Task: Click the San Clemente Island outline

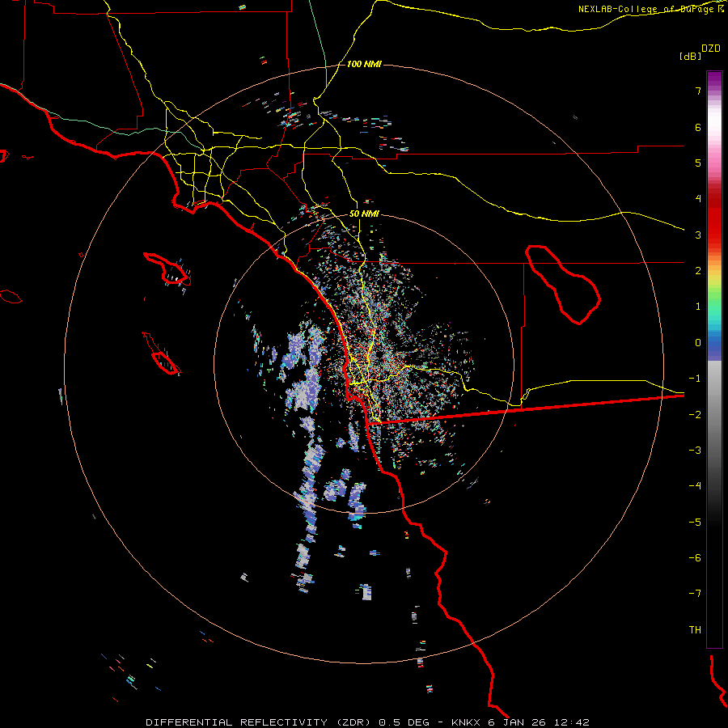Action: click(162, 354)
